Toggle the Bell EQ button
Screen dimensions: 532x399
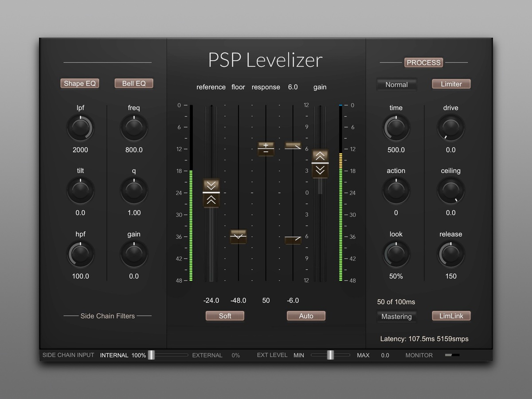[134, 83]
